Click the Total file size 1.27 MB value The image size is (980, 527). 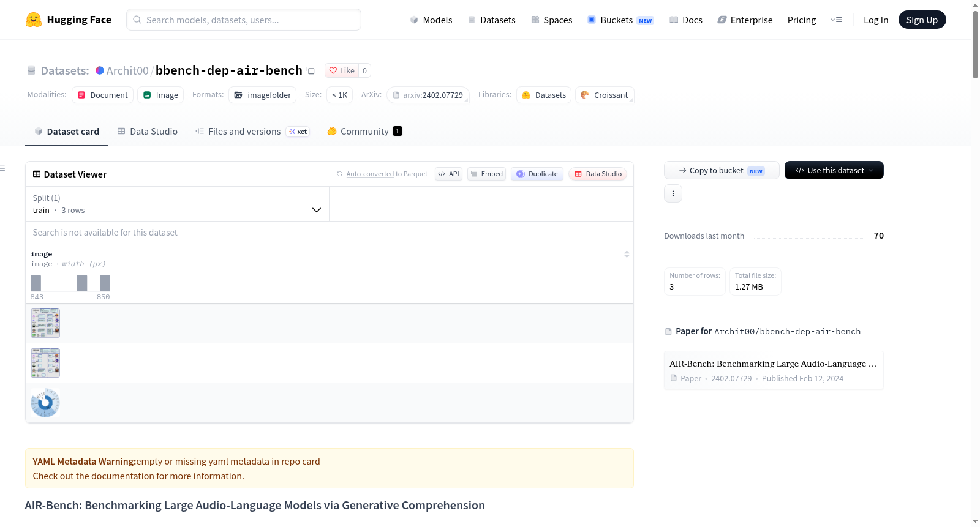tap(749, 286)
